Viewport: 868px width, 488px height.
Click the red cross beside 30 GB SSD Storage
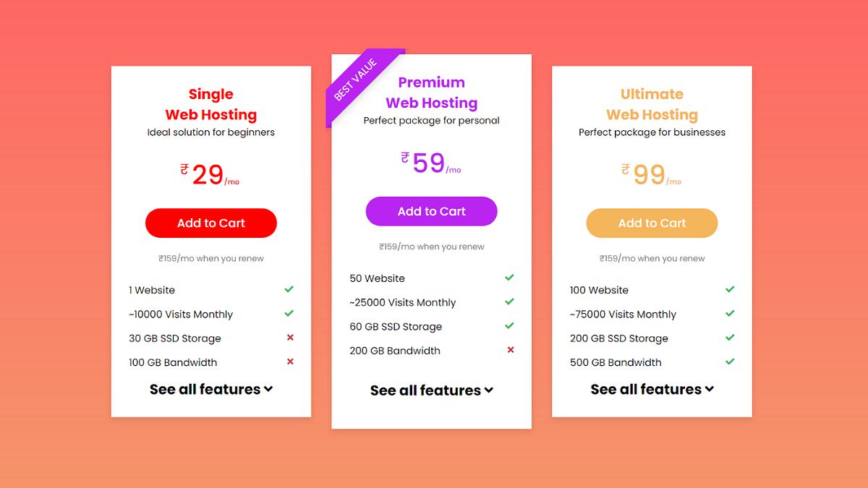[289, 338]
